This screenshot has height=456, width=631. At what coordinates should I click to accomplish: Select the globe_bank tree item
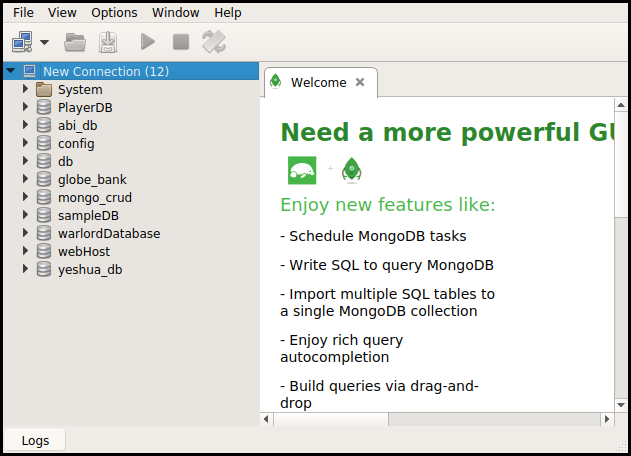coord(92,180)
